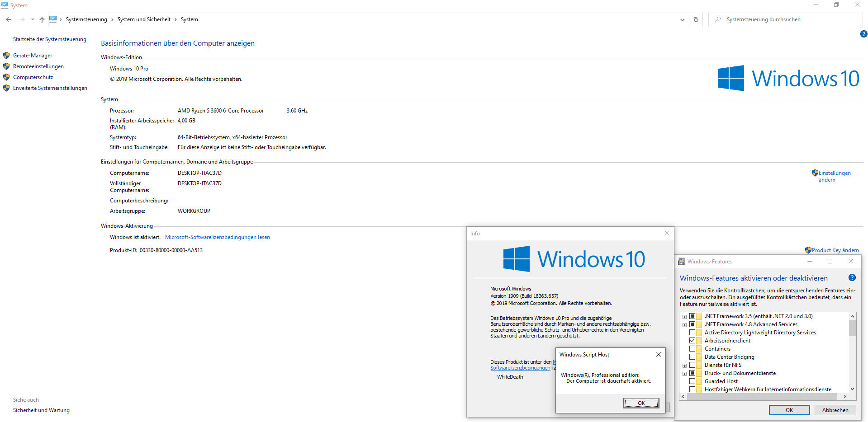Click the shield icon next to Einstellungen ändern
This screenshot has width=868, height=422.
point(815,173)
